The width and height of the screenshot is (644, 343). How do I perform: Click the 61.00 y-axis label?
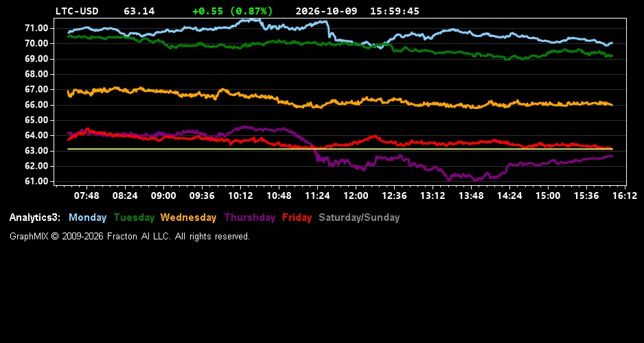click(x=37, y=181)
